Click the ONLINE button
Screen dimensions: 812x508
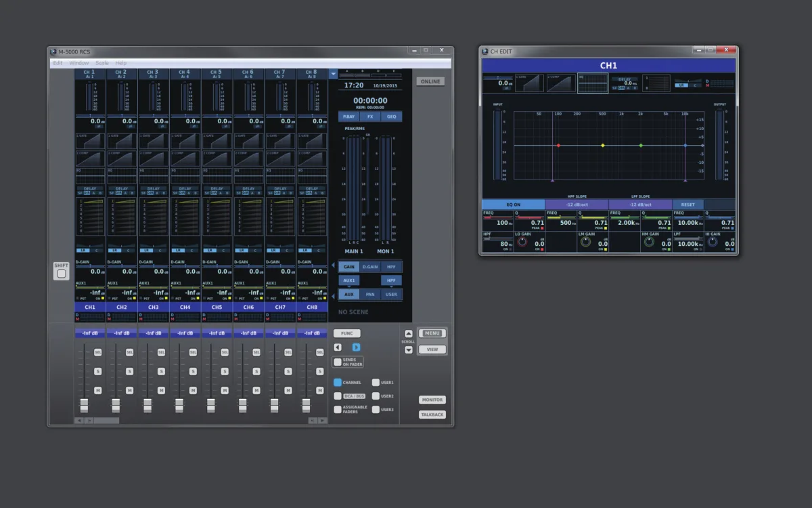point(430,81)
